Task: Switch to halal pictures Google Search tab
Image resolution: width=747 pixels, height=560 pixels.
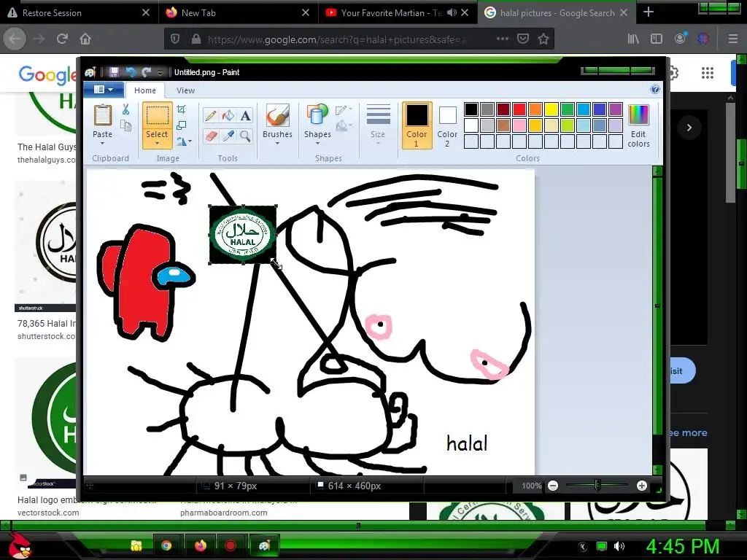Action: (556, 13)
